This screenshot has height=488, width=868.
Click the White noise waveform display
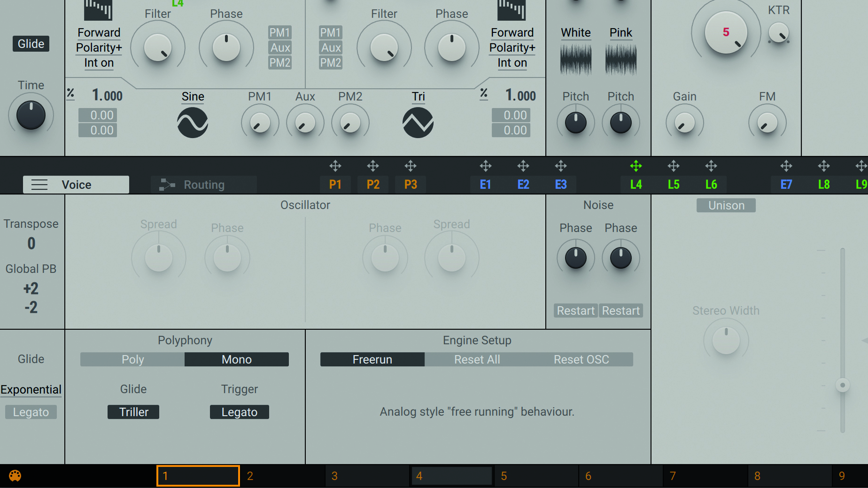576,59
